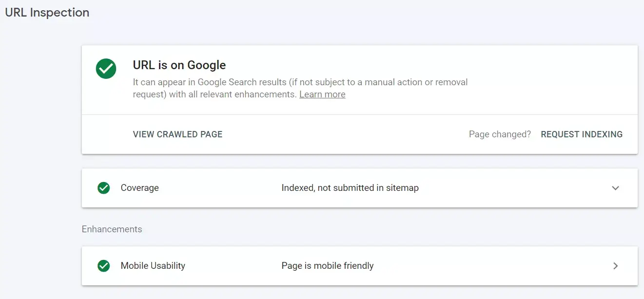Click 'Page is mobile friendly' status
The width and height of the screenshot is (644, 299).
[x=328, y=266]
